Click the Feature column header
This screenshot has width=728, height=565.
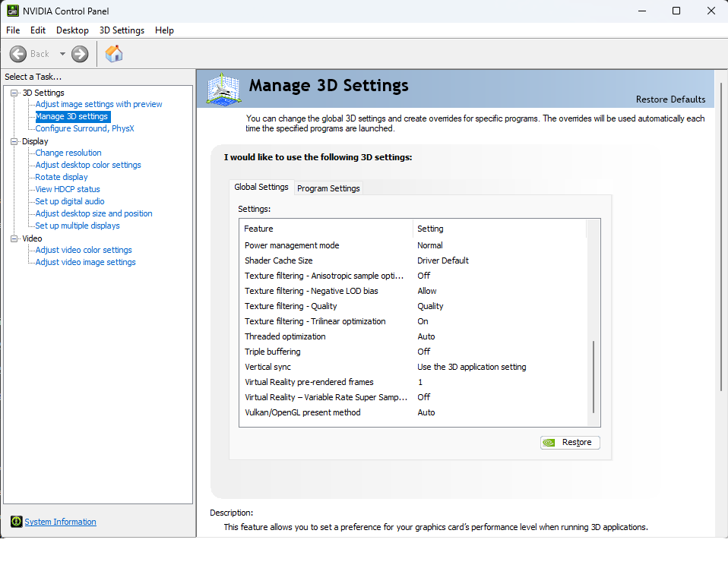327,229
